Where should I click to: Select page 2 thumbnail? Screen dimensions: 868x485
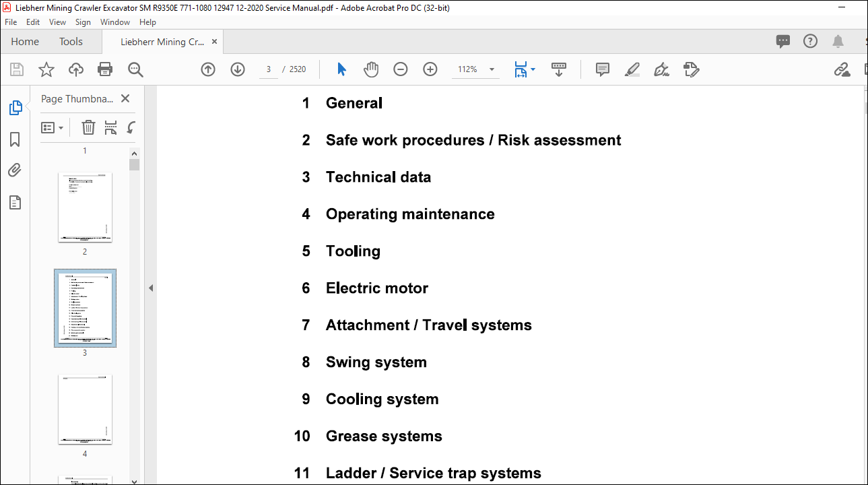(85, 207)
